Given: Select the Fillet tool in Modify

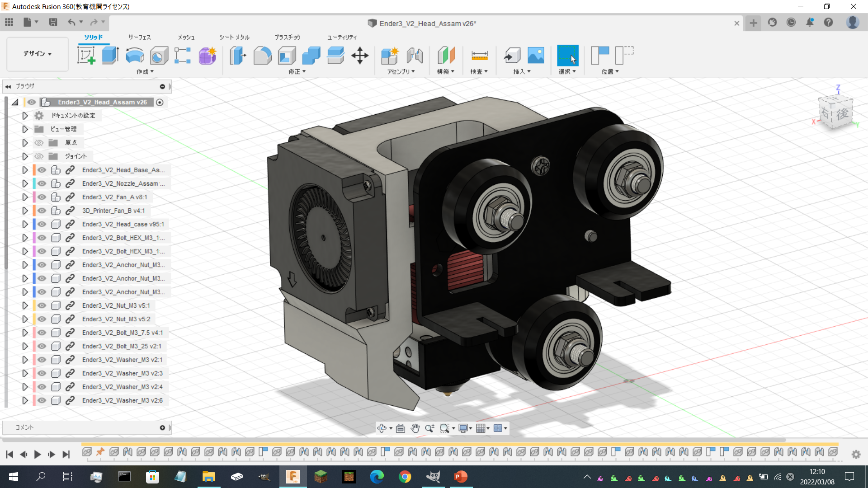Looking at the screenshot, I should point(262,56).
